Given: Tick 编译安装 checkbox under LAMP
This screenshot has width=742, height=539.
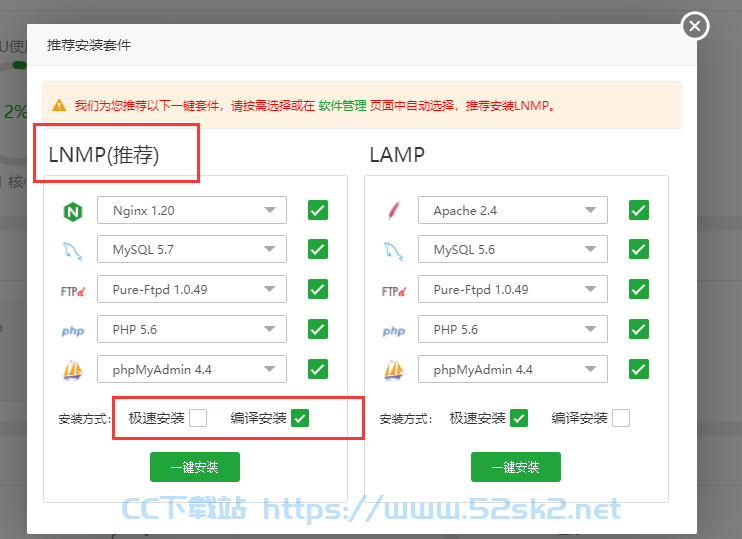Looking at the screenshot, I should 621,418.
